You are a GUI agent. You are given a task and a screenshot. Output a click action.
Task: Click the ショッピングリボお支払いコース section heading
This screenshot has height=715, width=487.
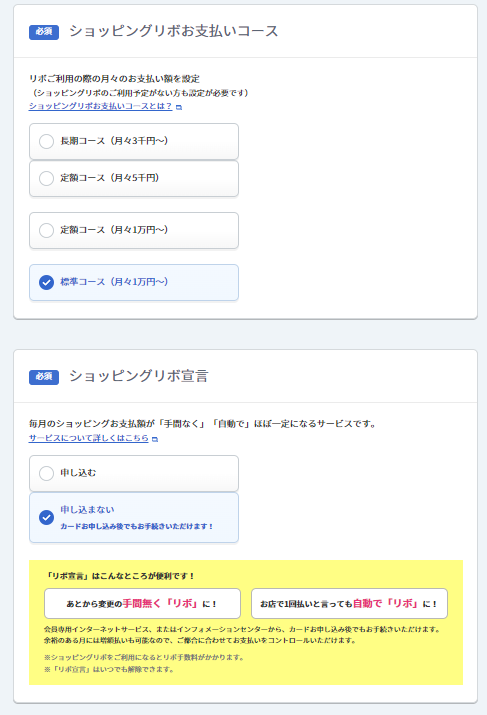coord(173,31)
